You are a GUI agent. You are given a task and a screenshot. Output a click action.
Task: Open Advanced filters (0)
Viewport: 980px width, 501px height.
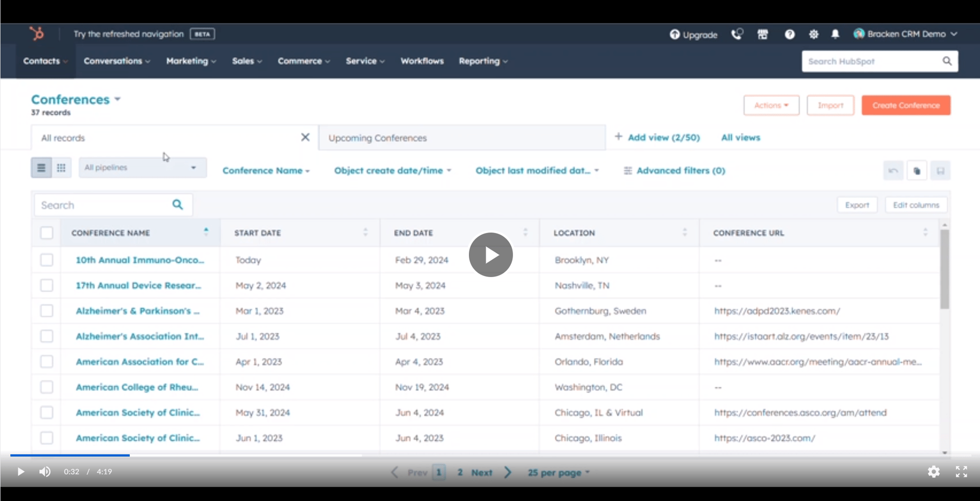[674, 171]
